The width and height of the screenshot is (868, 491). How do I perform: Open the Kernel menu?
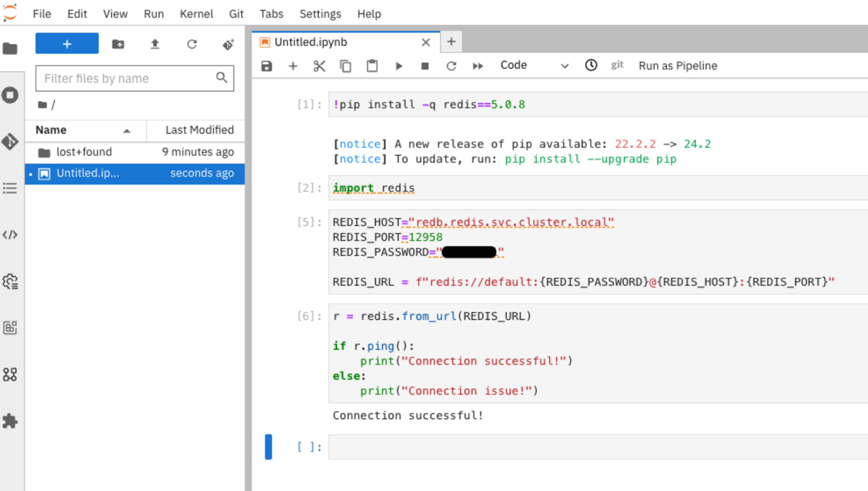pos(196,14)
